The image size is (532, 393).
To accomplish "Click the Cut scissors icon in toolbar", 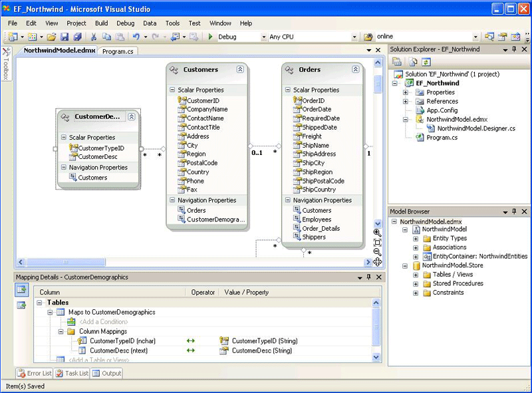I will [x=94, y=37].
